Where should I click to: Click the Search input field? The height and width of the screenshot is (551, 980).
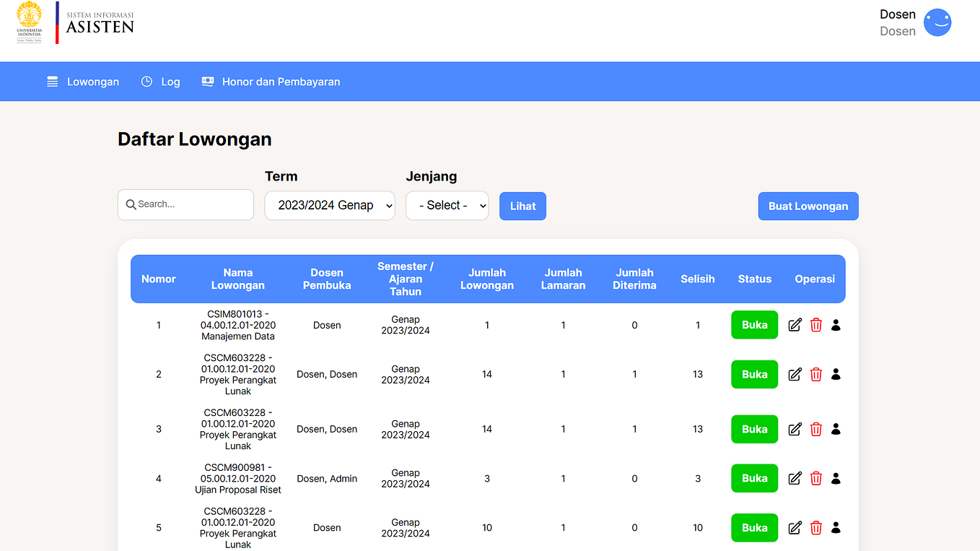185,204
